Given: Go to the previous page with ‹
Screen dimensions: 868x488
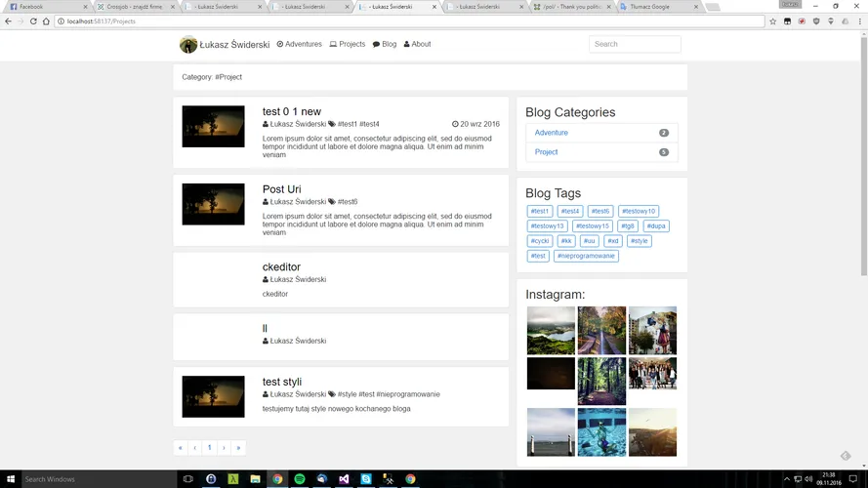Looking at the screenshot, I should (x=195, y=448).
